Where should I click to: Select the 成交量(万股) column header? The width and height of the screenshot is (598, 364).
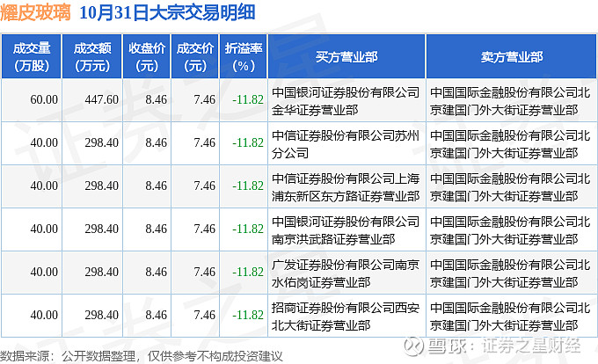click(32, 56)
